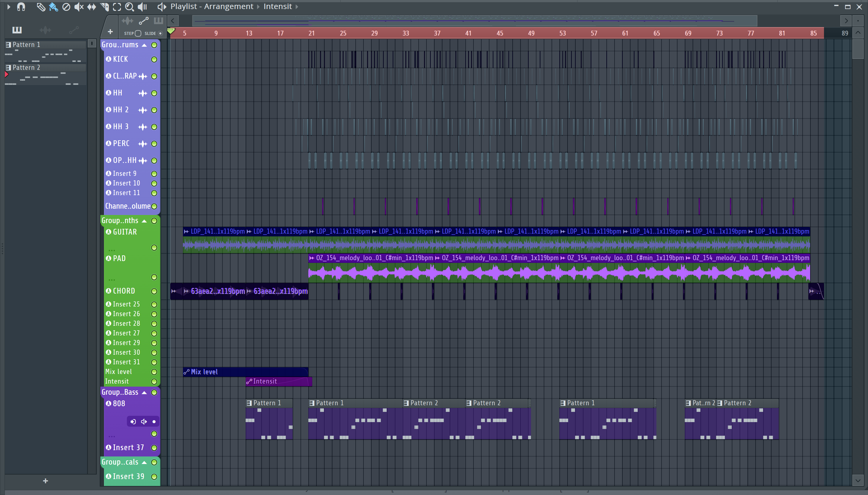Arm recording on the 808 track
868x495 pixels.
pyautogui.click(x=154, y=422)
